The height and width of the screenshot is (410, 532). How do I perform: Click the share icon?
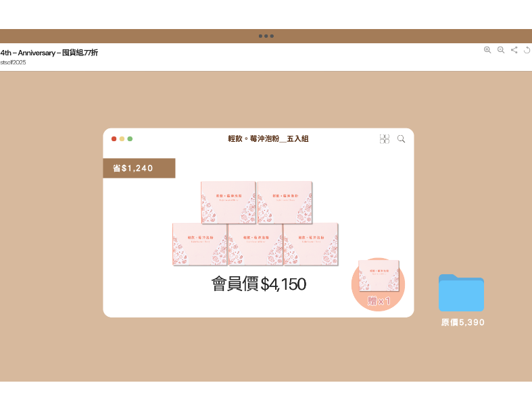click(514, 50)
